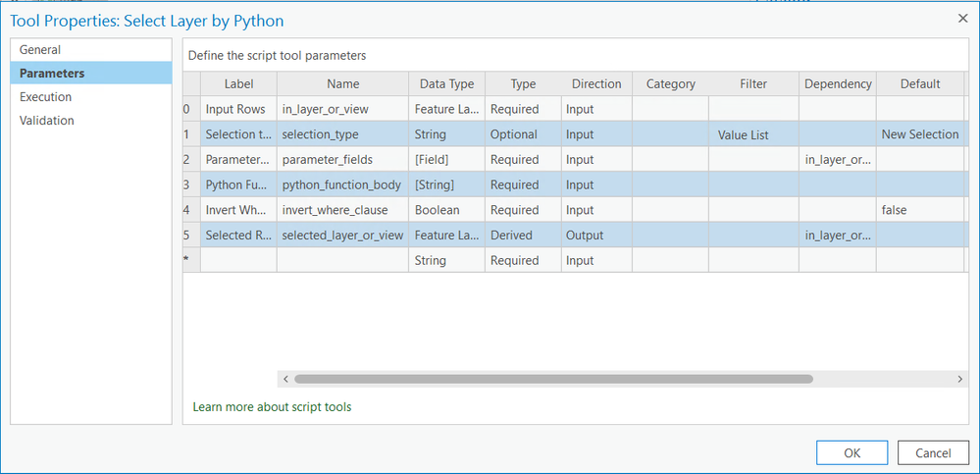Close the Tool Properties dialog
980x474 pixels.
pyautogui.click(x=961, y=19)
